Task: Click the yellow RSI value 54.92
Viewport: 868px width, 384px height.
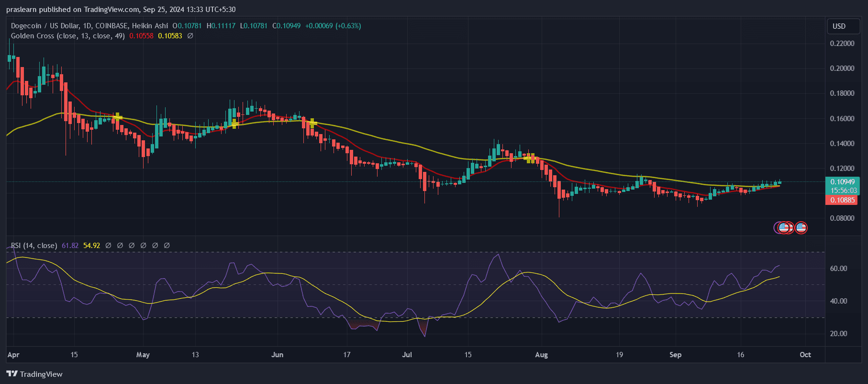Action: (x=91, y=246)
